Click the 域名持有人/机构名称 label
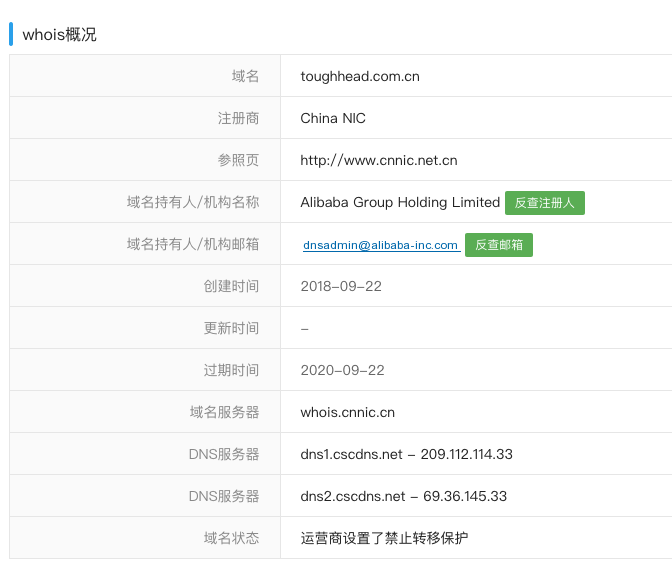 pyautogui.click(x=193, y=202)
